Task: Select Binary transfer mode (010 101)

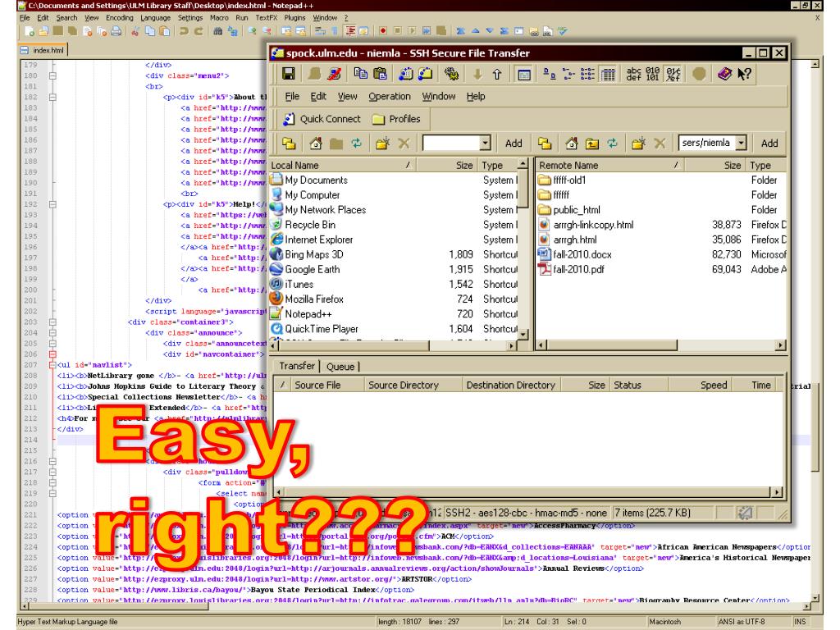Action: pyautogui.click(x=652, y=74)
